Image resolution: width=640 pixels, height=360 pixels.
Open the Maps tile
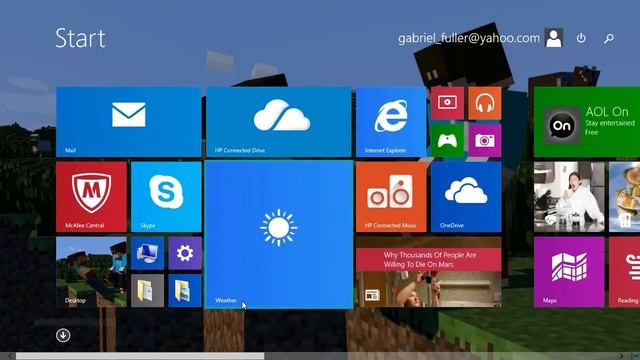click(569, 272)
